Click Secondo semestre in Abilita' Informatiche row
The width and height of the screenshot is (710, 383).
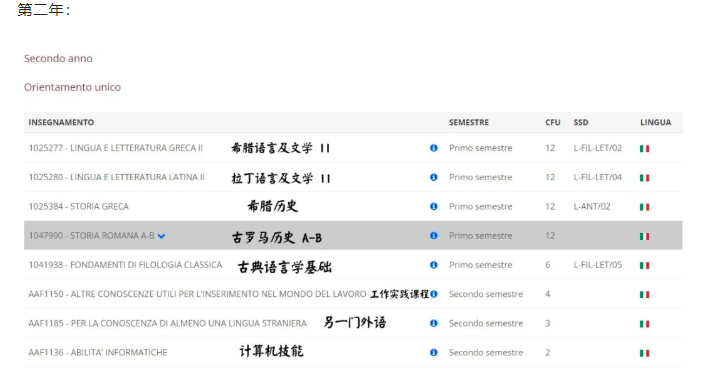486,352
